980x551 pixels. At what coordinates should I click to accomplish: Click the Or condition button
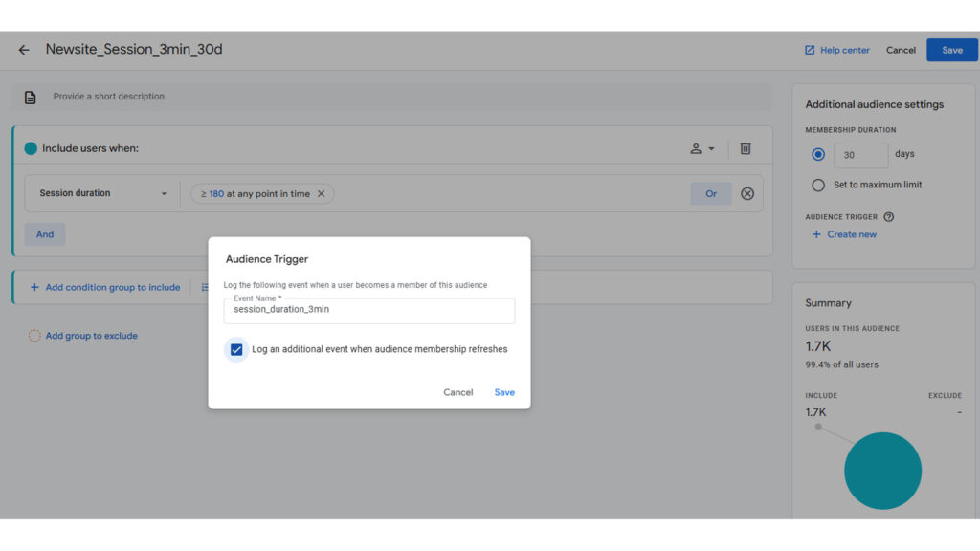coord(711,193)
